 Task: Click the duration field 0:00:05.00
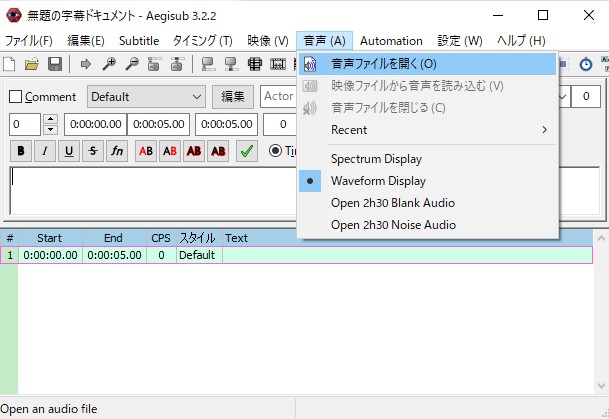click(x=226, y=124)
